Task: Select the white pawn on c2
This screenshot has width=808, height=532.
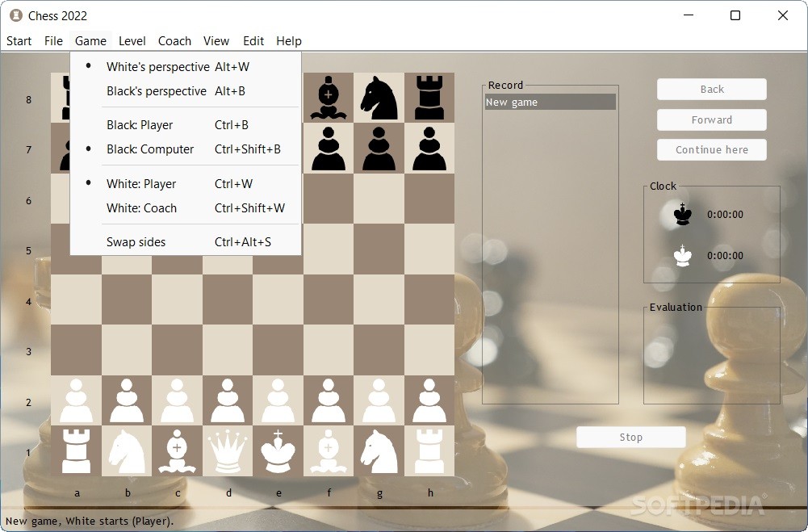Action: click(x=177, y=400)
